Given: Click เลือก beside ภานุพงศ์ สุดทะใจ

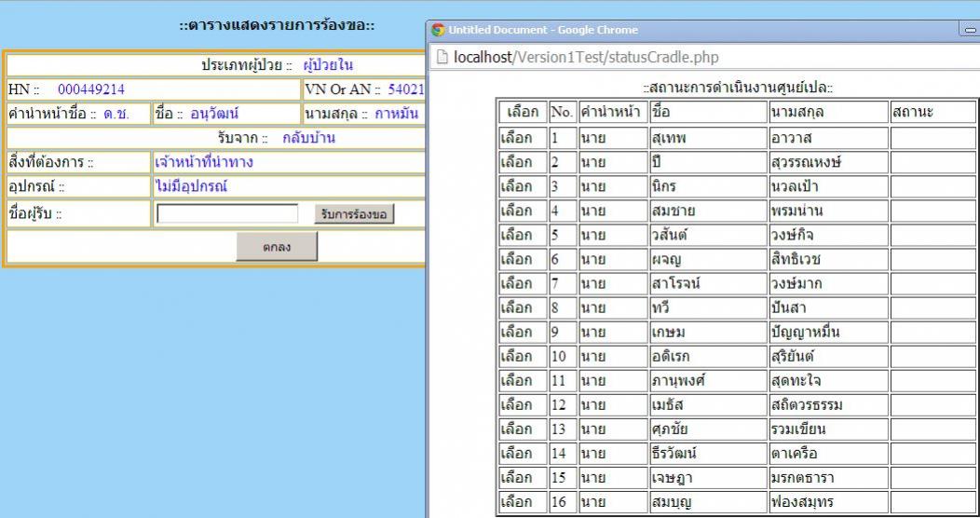Looking at the screenshot, I should [x=522, y=380].
